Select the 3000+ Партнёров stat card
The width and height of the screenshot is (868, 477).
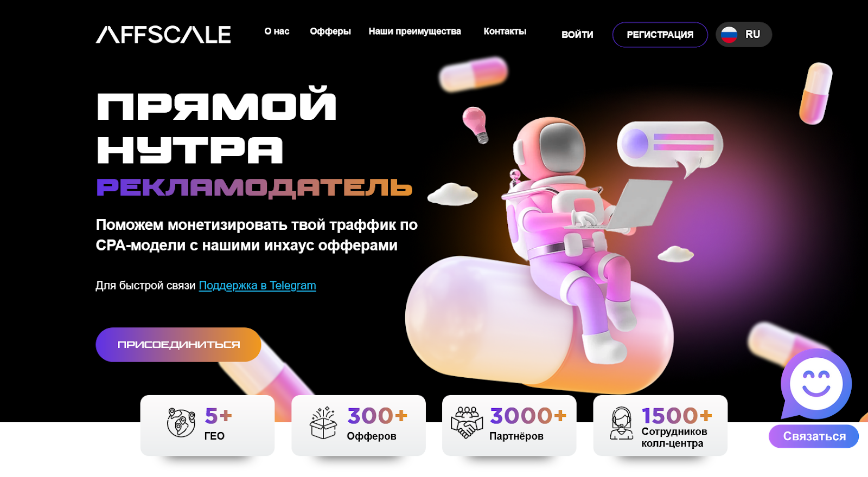(x=509, y=426)
